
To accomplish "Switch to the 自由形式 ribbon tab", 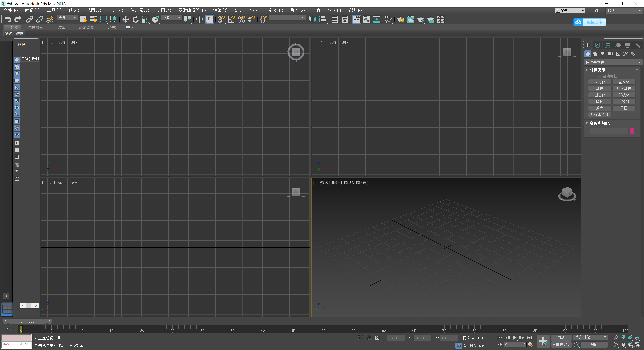I will 36,27.
